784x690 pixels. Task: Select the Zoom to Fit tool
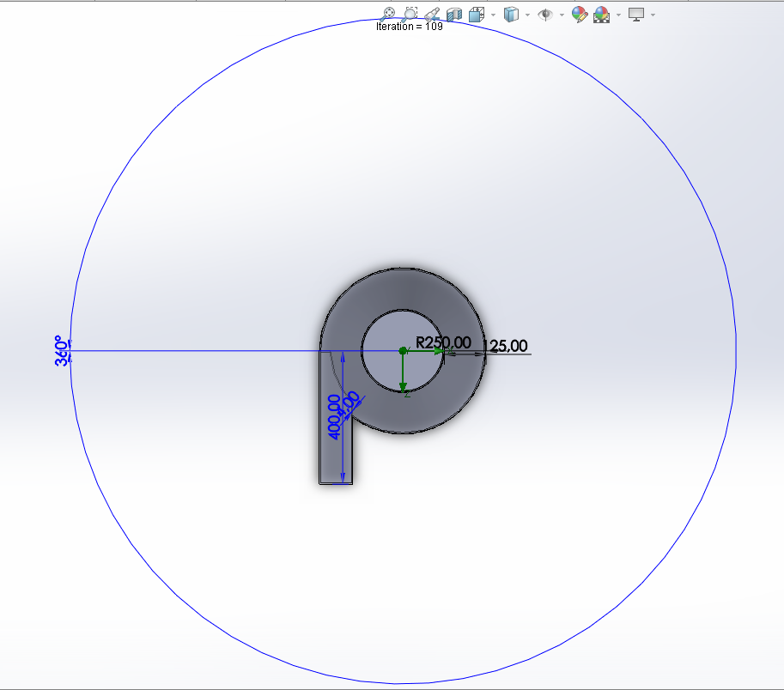[388, 15]
